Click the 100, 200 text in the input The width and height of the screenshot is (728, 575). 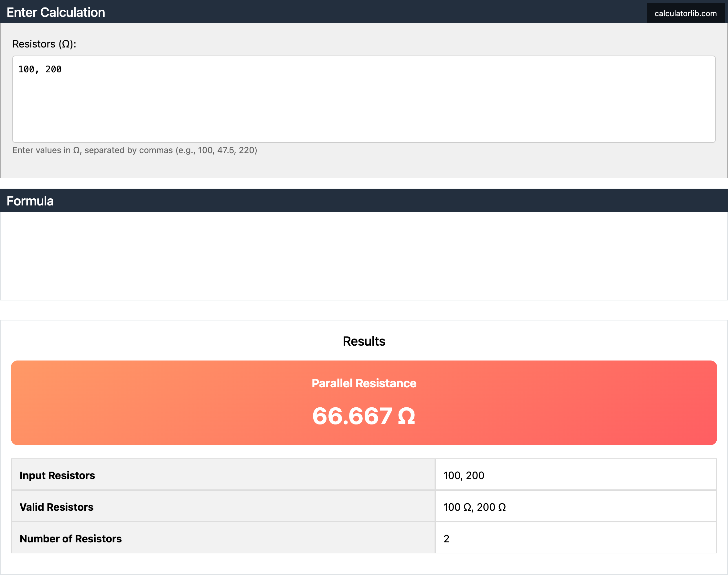[x=40, y=69]
